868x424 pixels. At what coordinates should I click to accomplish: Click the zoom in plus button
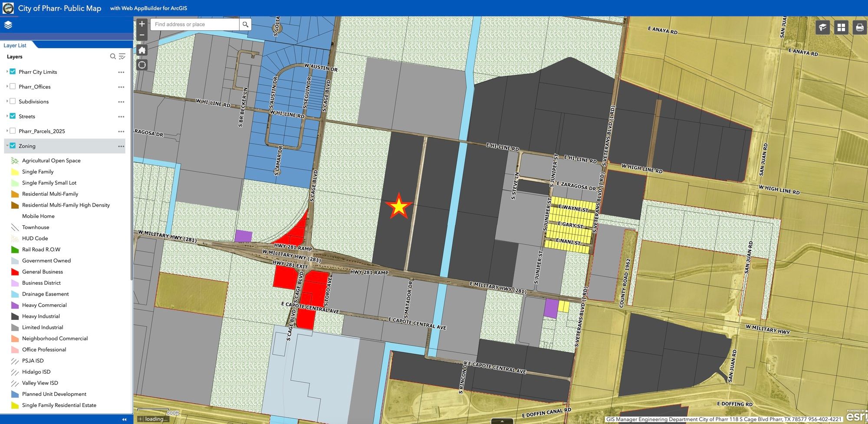pyautogui.click(x=142, y=24)
